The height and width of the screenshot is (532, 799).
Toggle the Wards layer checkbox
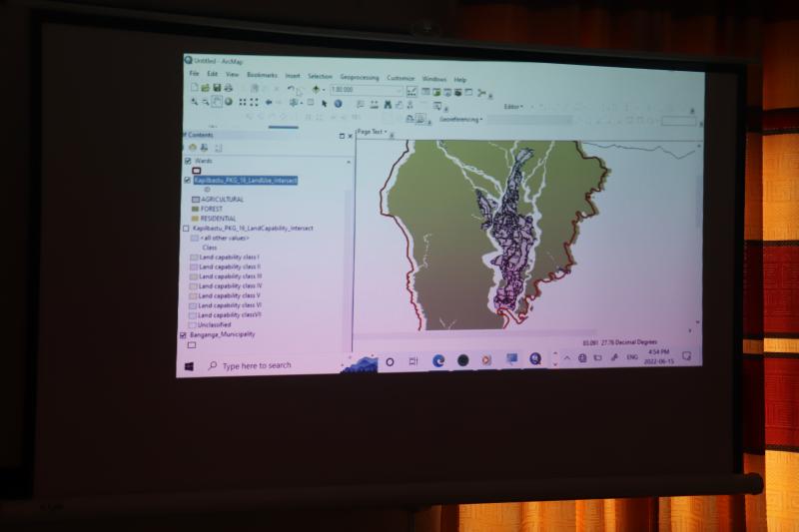click(x=188, y=161)
